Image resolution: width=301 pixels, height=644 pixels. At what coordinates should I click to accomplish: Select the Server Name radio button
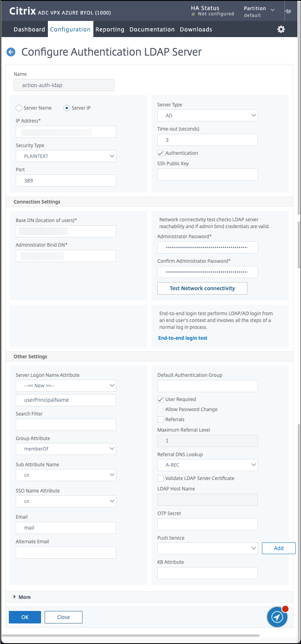coord(19,108)
